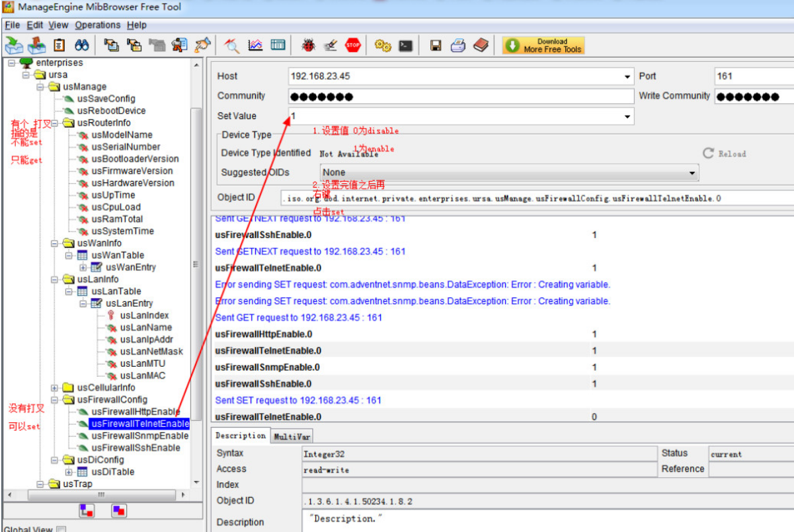Viewport: 794px width, 532px height.
Task: Select usCpuLoad tree node
Action: (x=116, y=207)
